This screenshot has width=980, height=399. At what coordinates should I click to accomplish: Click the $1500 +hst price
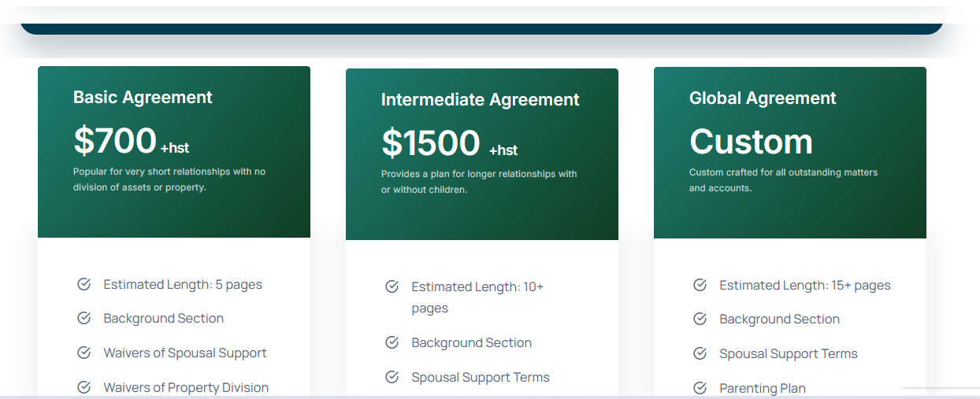click(x=449, y=143)
